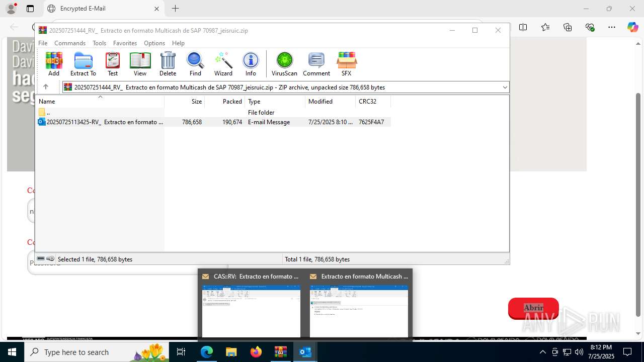Open a new browser tab
Viewport: 644px width, 362px height.
click(x=175, y=9)
